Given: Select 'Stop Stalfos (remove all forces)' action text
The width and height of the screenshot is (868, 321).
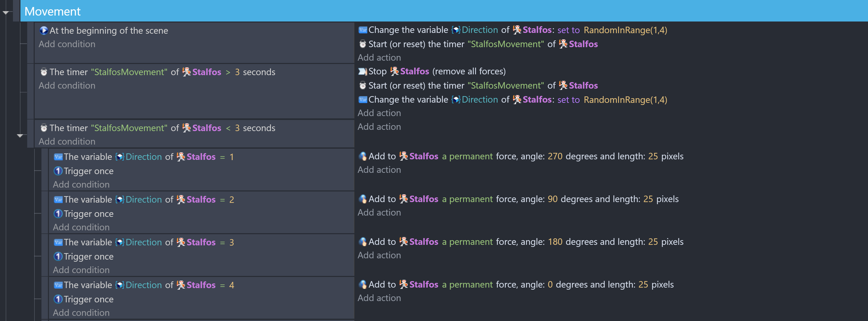Looking at the screenshot, I should pyautogui.click(x=437, y=72).
